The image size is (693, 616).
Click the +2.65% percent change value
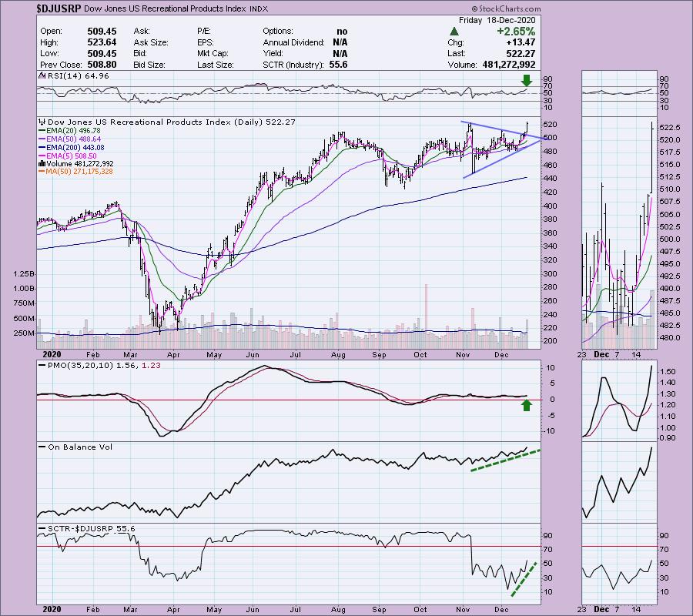[516, 32]
